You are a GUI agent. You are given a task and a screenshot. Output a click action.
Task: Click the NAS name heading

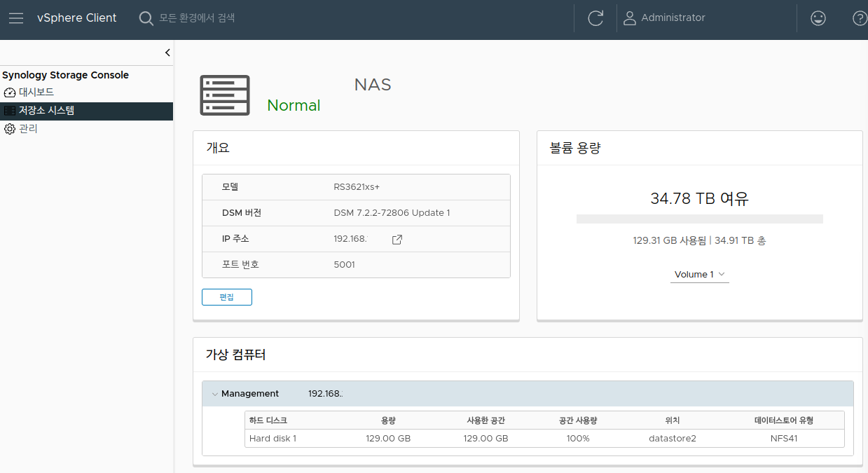pyautogui.click(x=373, y=85)
